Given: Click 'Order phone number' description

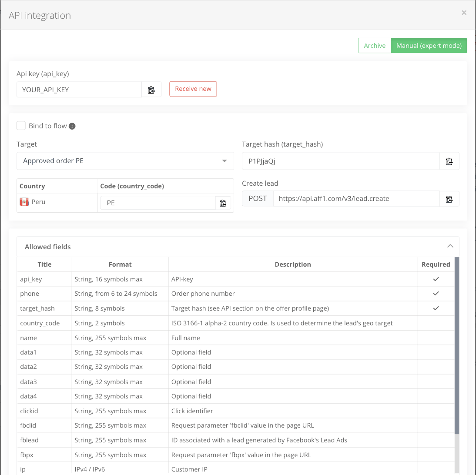Looking at the screenshot, I should coord(203,294).
